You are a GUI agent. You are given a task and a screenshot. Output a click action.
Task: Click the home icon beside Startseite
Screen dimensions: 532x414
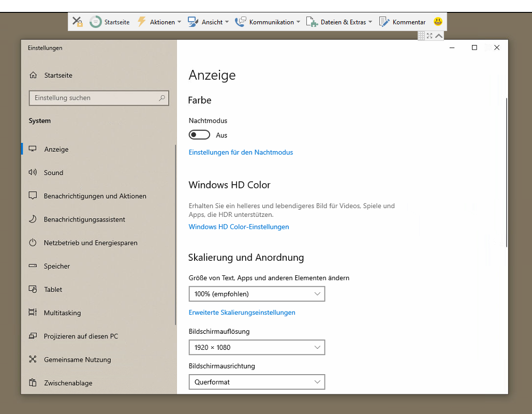(x=33, y=75)
